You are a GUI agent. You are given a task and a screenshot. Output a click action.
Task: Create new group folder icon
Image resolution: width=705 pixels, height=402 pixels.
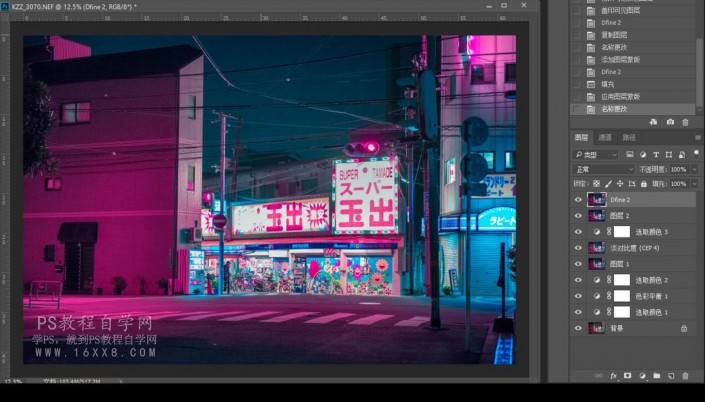pos(656,375)
